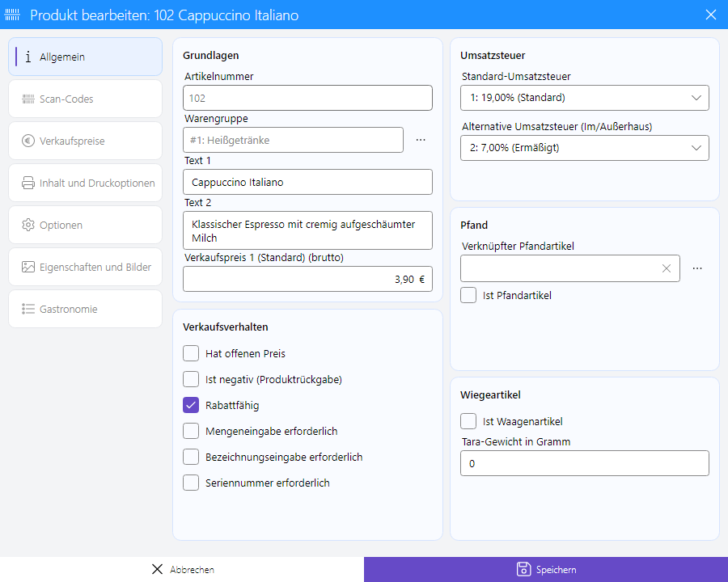Image resolution: width=728 pixels, height=582 pixels.
Task: Toggle Bezeichnungseingabe erforderlich checkbox
Action: (191, 458)
